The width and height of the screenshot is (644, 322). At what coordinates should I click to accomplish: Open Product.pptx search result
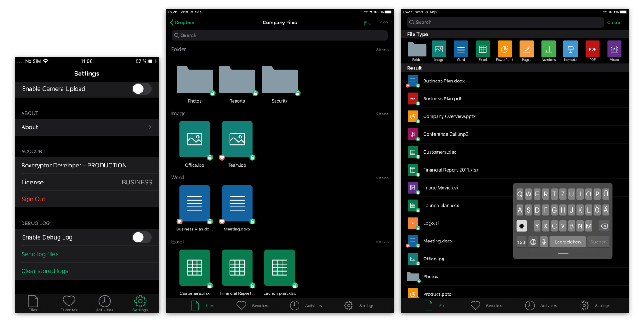point(515,294)
